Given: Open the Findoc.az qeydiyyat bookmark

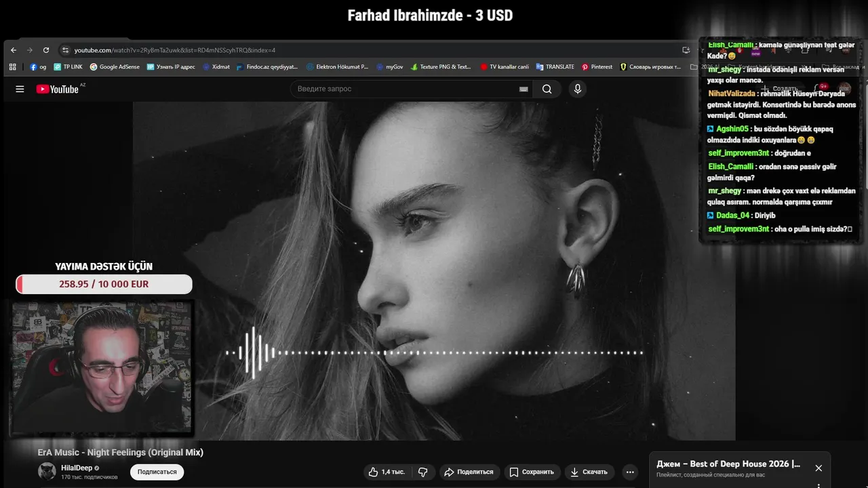Looking at the screenshot, I should tap(267, 67).
